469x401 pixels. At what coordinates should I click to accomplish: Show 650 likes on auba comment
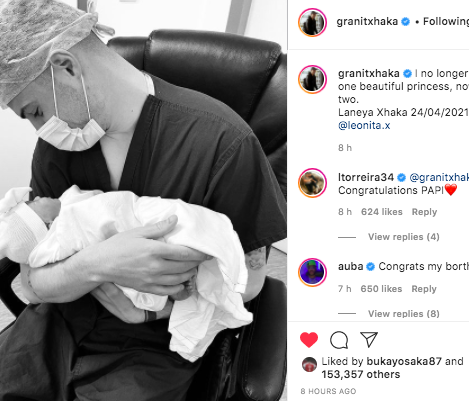tap(381, 289)
